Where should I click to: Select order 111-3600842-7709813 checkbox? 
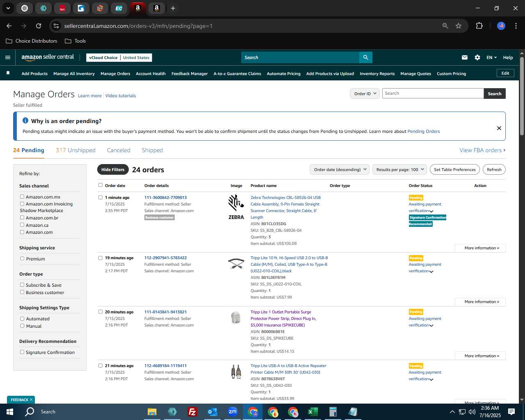tap(100, 198)
